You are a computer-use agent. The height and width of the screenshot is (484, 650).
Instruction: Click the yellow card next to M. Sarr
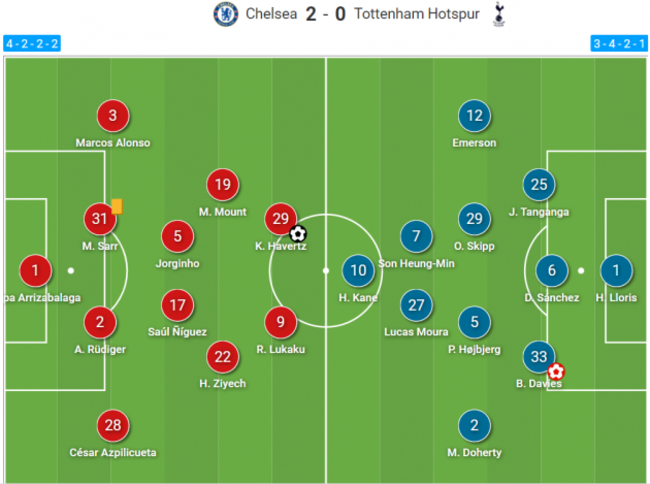(x=117, y=206)
